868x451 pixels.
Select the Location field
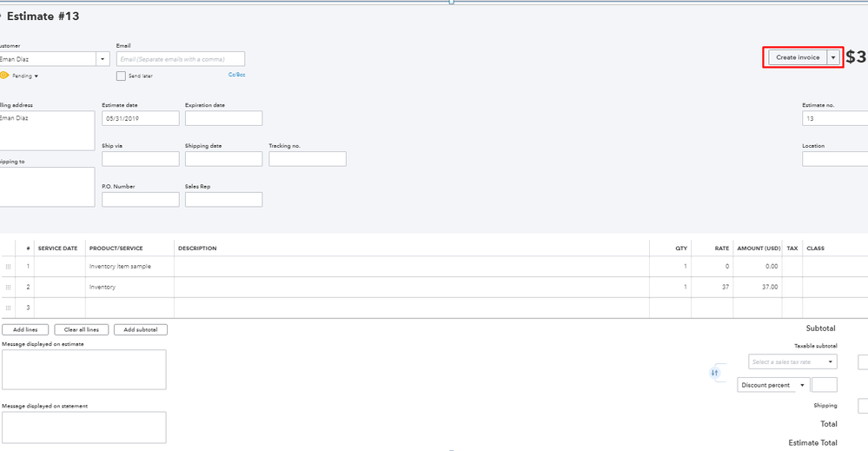pyautogui.click(x=835, y=159)
